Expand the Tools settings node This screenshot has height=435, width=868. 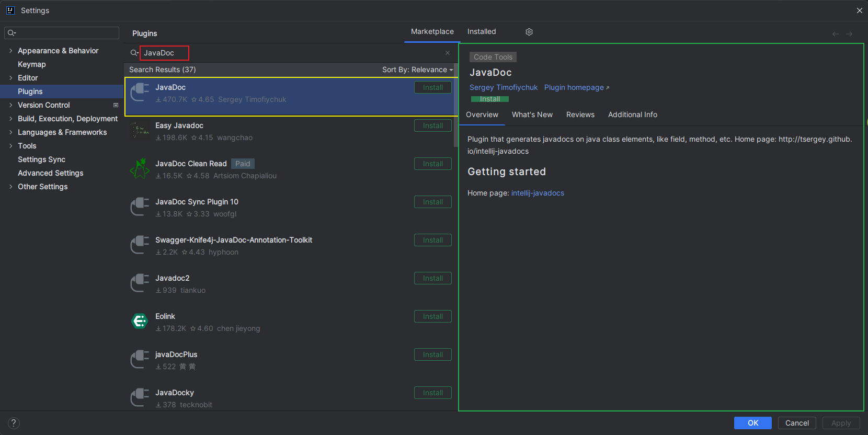(x=10, y=146)
